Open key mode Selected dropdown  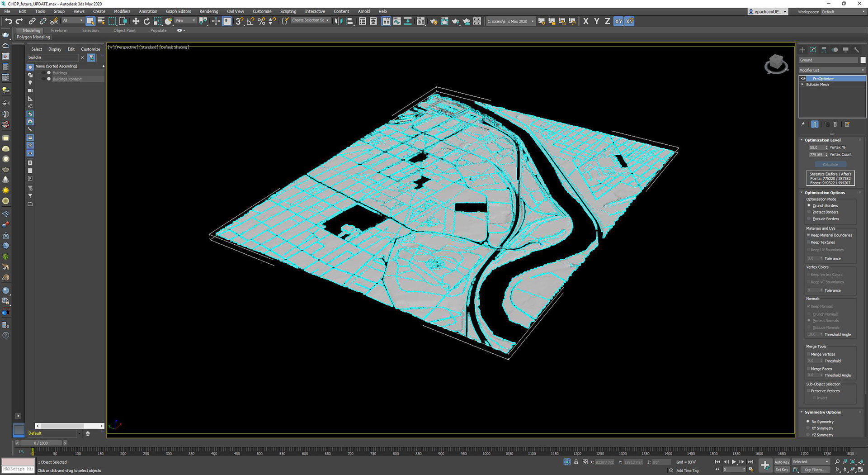click(811, 462)
